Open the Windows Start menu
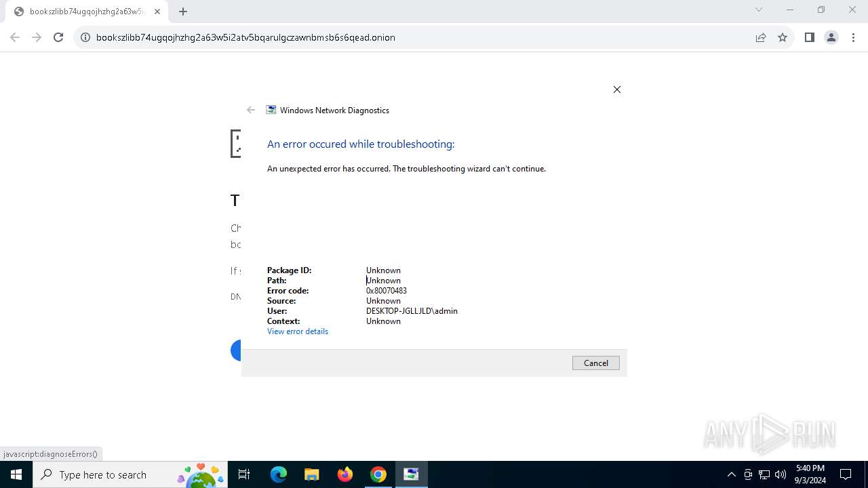 click(x=16, y=474)
